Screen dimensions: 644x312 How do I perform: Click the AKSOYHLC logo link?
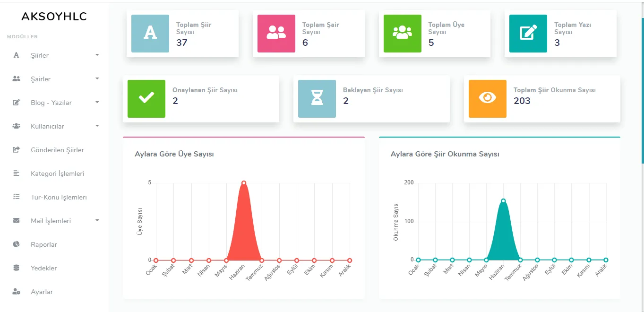coord(54,17)
